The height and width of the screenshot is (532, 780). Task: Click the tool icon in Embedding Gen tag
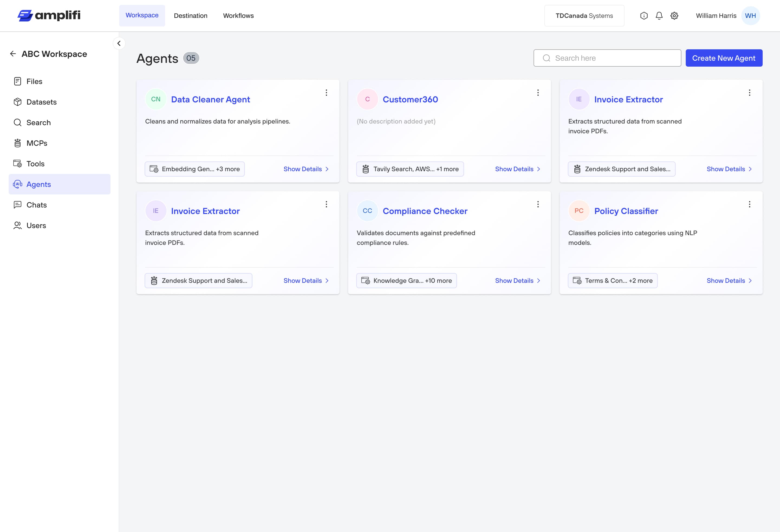click(154, 169)
